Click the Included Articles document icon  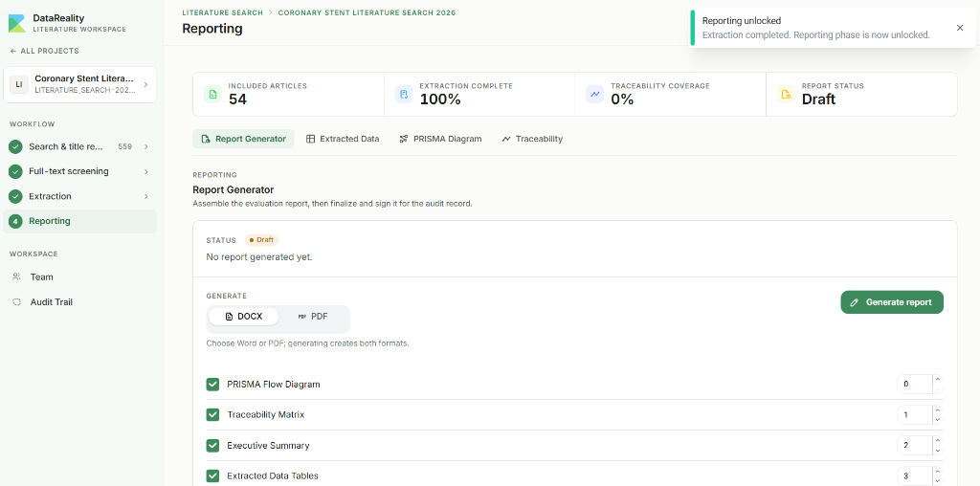click(213, 95)
